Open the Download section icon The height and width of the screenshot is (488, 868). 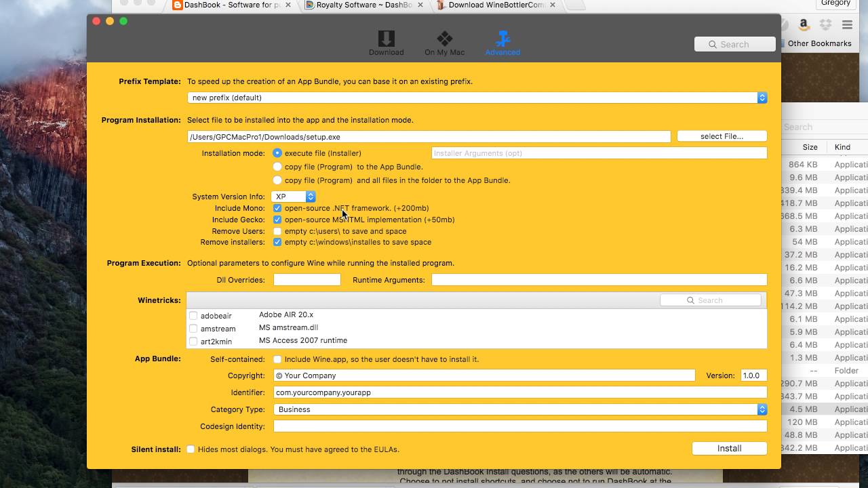(x=386, y=43)
